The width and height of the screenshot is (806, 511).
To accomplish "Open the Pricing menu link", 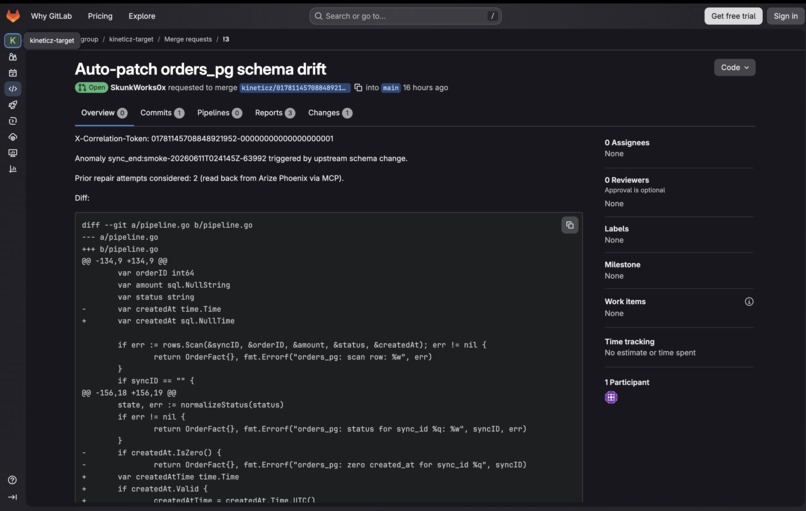I will 100,16.
